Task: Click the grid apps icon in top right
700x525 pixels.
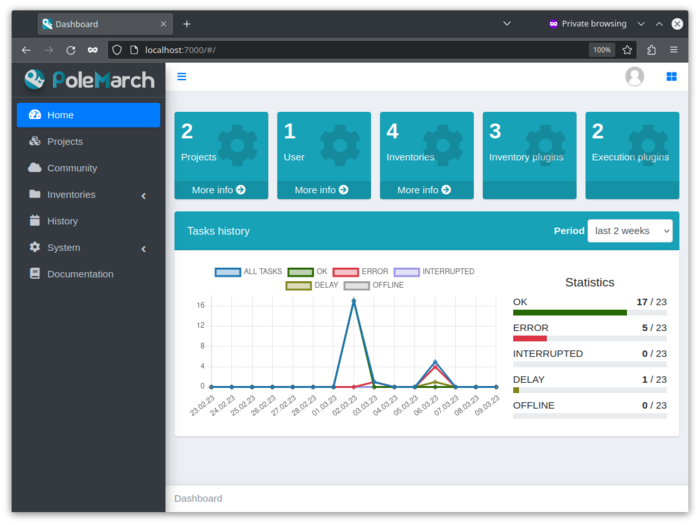Action: 671,76
